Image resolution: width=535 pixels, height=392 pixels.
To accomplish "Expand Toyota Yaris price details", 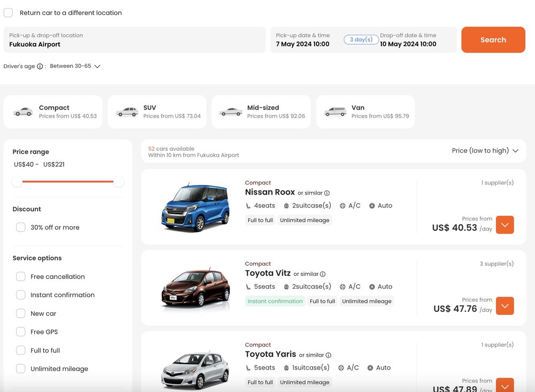I will click(505, 385).
